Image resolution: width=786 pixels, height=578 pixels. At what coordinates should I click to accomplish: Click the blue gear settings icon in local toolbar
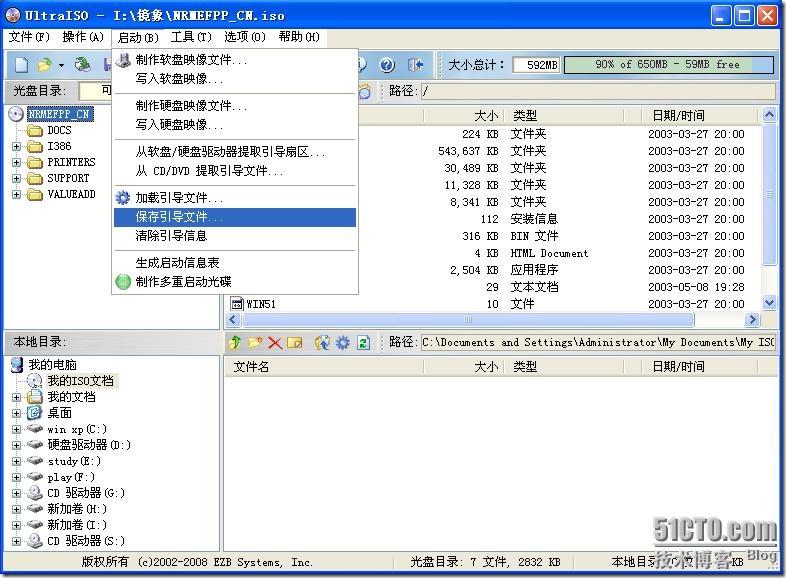click(343, 343)
